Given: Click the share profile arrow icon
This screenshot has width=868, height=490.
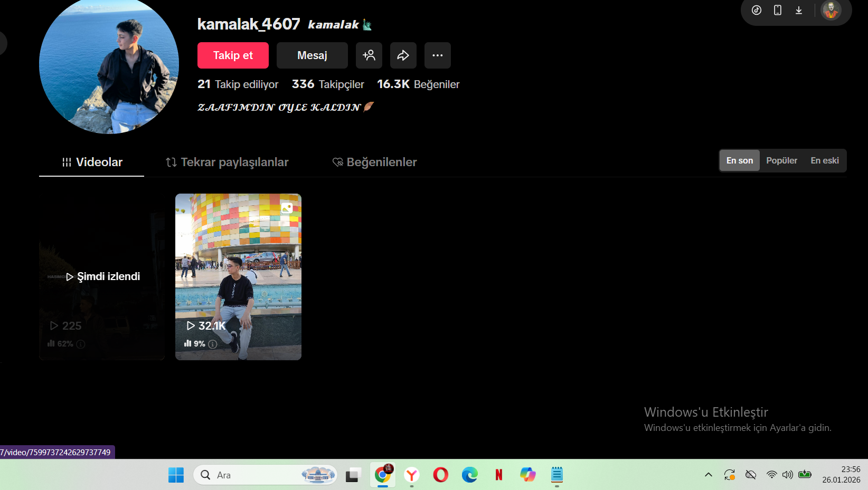Looking at the screenshot, I should (403, 55).
